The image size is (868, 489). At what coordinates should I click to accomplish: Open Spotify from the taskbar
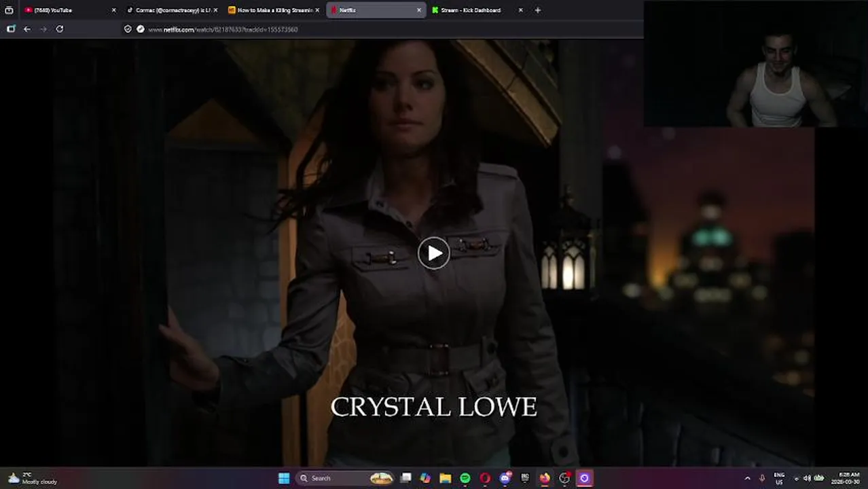[465, 478]
